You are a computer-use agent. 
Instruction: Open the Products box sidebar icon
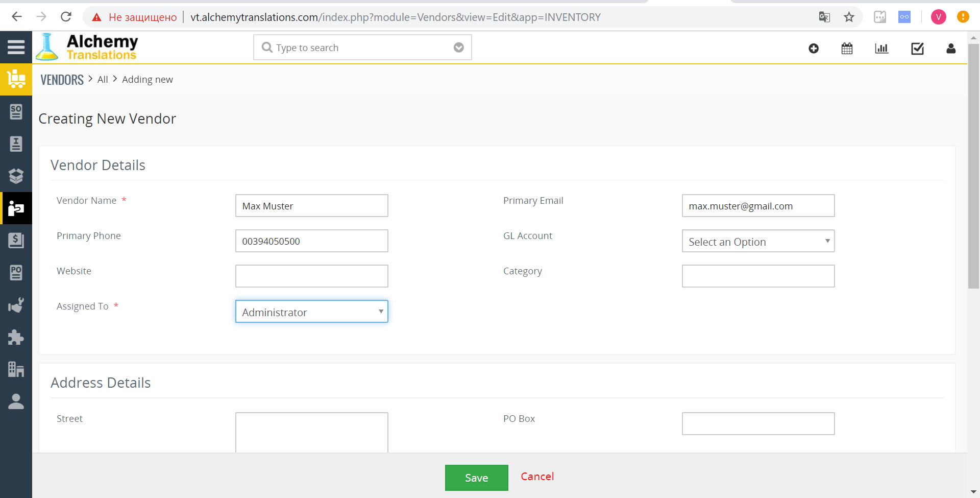pyautogui.click(x=16, y=176)
